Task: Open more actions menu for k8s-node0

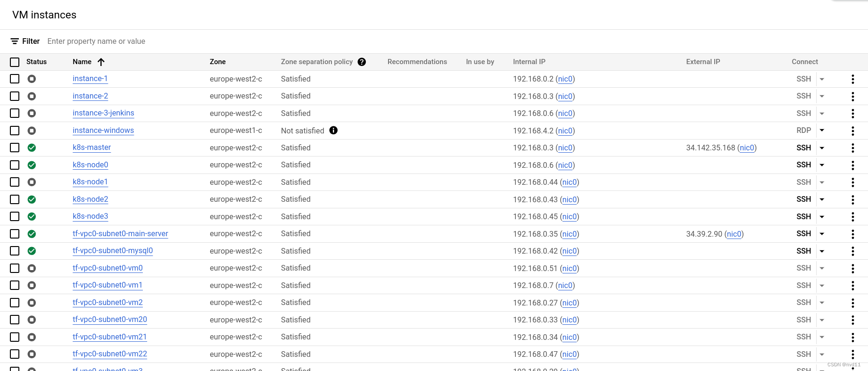Action: pos(852,165)
